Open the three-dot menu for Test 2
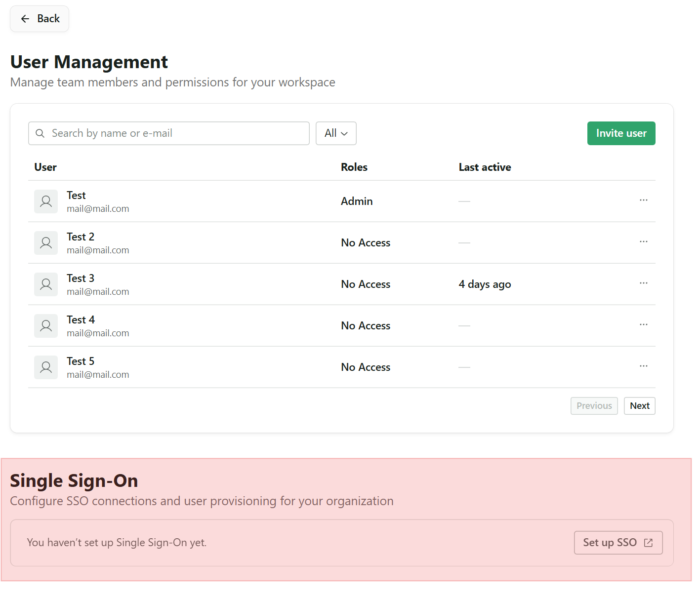This screenshot has width=700, height=598. coord(643,242)
